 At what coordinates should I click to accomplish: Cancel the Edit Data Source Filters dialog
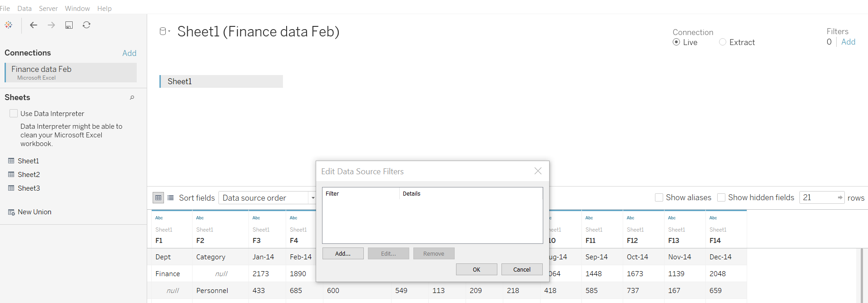click(522, 269)
